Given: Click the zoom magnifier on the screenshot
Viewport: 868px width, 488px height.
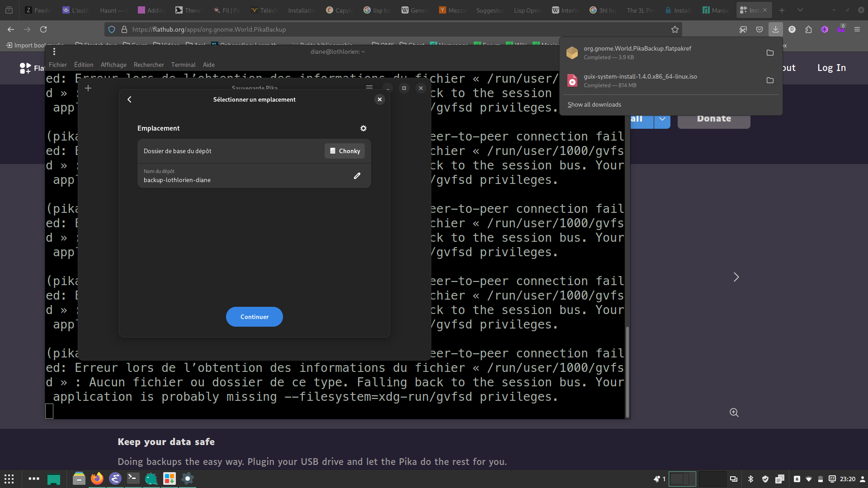Looking at the screenshot, I should click(734, 413).
